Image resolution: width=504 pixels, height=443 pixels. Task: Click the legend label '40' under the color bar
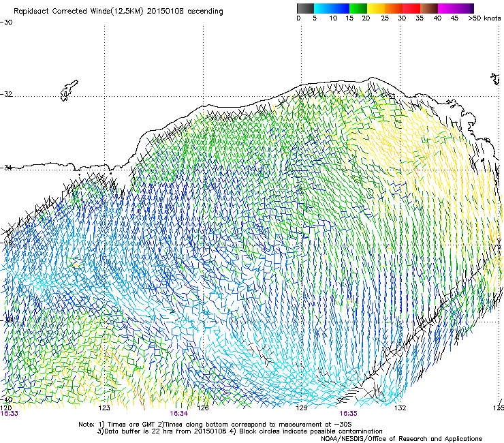(x=437, y=18)
